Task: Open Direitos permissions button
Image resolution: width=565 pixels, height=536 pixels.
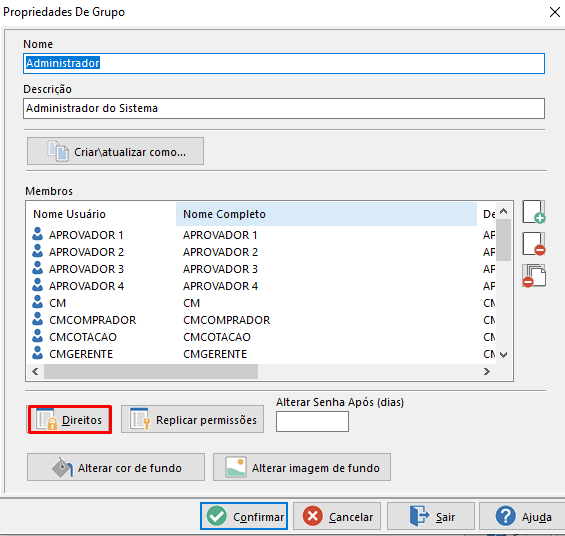Action: [70, 420]
